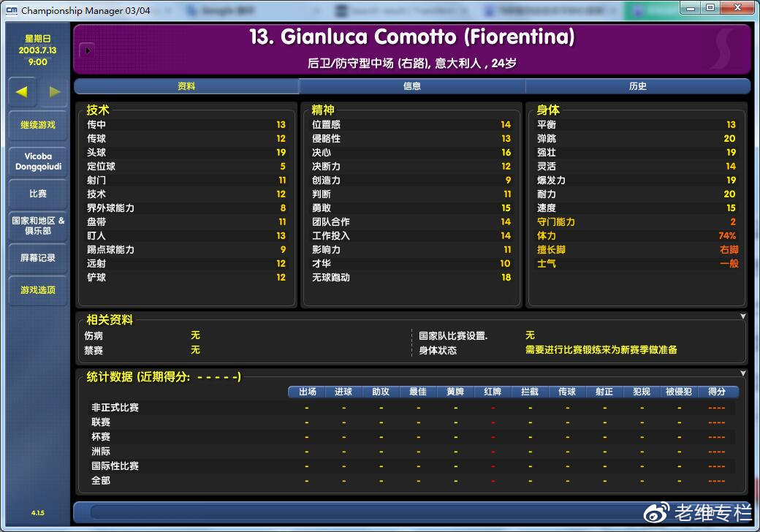760x532 pixels.
Task: Click the 黄牌 column header
Action: [455, 392]
